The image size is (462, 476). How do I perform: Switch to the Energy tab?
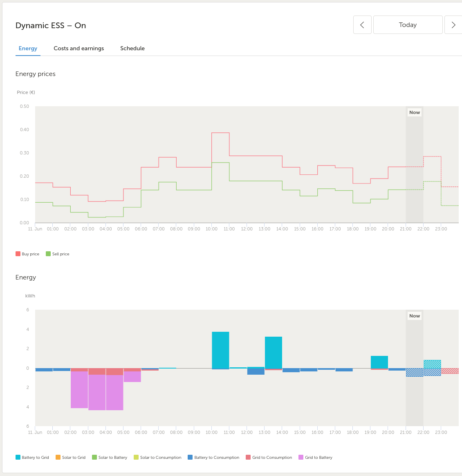click(x=28, y=48)
